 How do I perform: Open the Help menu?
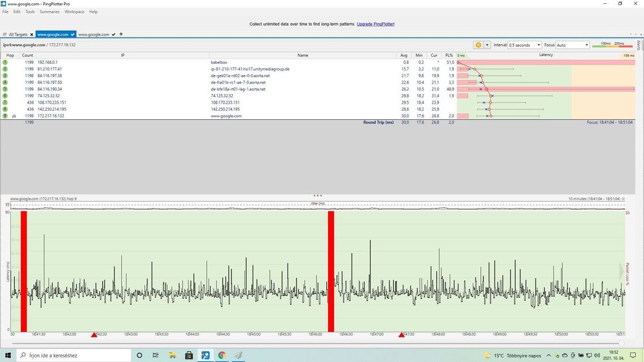(x=93, y=12)
